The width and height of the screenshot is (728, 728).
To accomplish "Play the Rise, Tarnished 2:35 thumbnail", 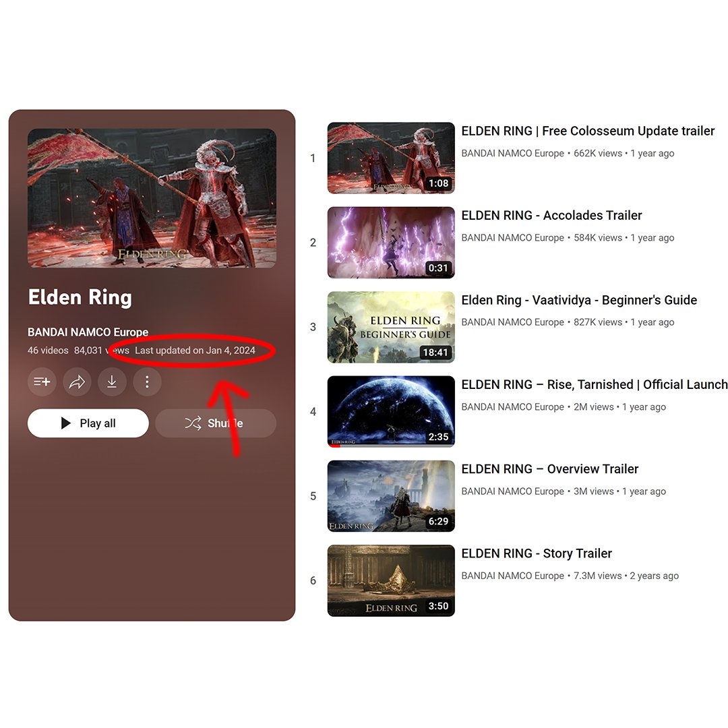I will pos(391,411).
